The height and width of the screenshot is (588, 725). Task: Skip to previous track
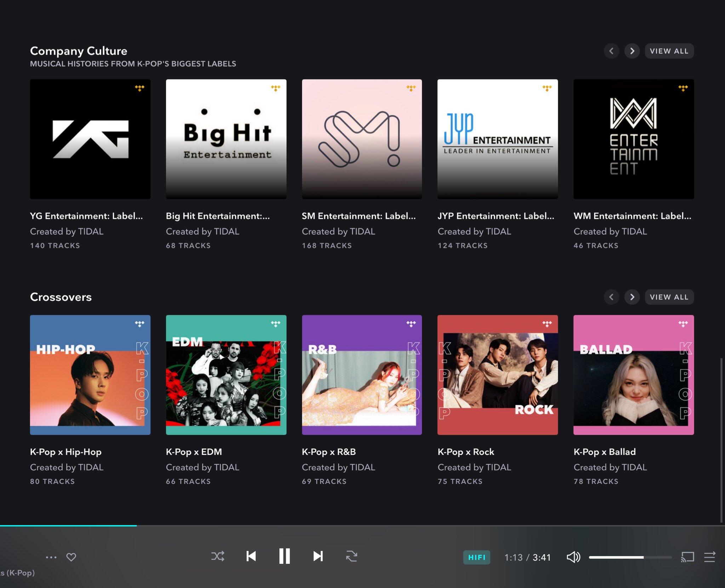tap(251, 557)
